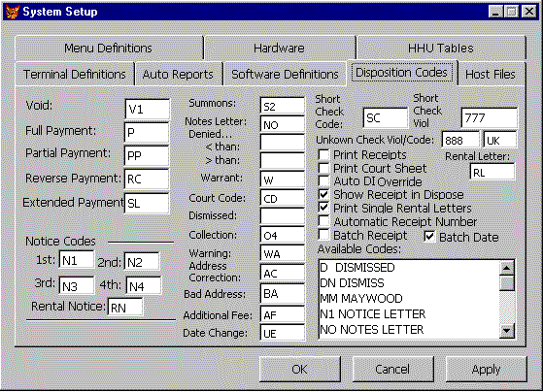Click the Available Codes scrollbar thumb
Viewport: 543px width, 392px height.
[x=507, y=283]
